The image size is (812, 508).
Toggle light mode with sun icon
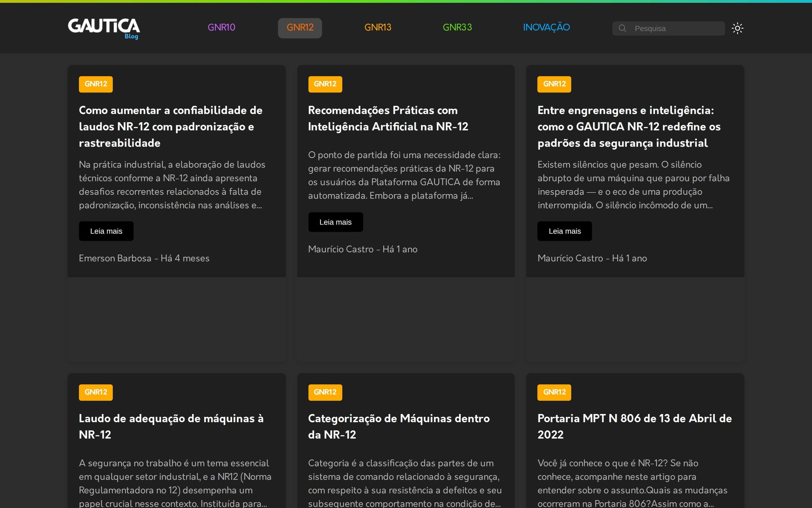click(x=737, y=28)
